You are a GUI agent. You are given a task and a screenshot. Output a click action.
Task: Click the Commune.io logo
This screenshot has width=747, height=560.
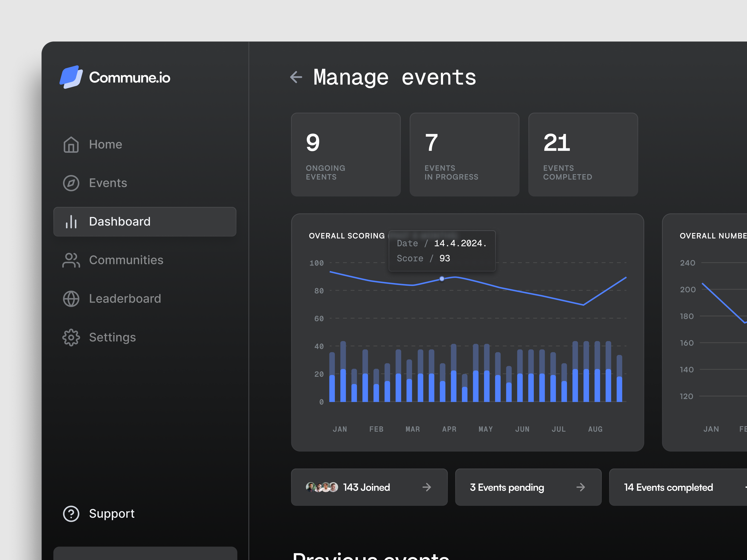115,77
